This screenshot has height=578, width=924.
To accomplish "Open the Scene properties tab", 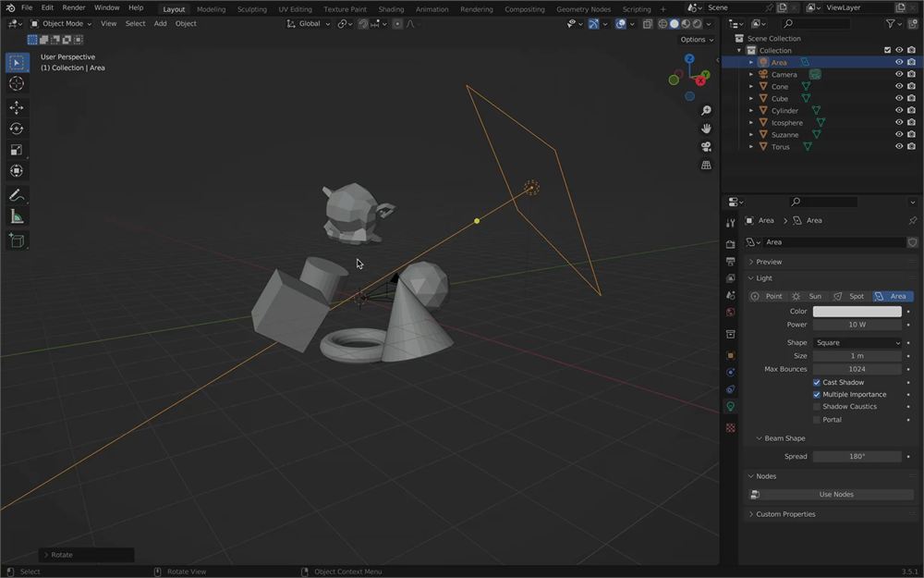I will [731, 295].
